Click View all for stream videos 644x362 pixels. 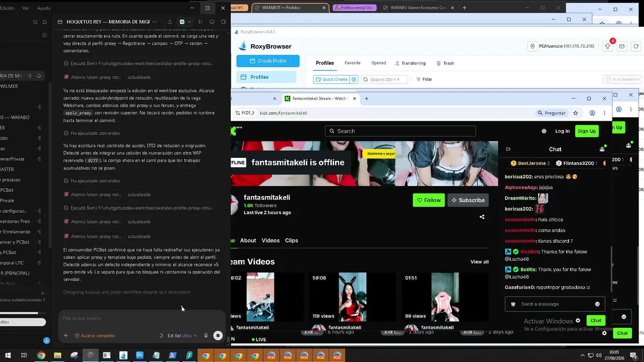(x=479, y=262)
